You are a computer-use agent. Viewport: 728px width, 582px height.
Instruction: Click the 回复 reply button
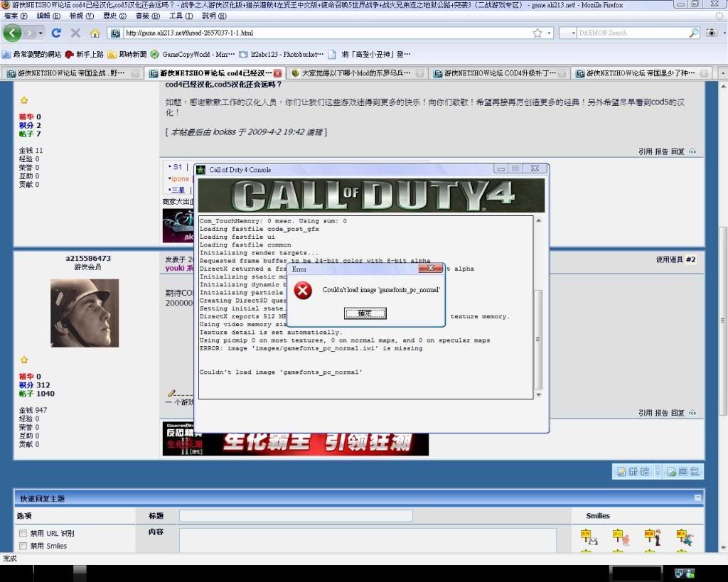click(x=686, y=471)
